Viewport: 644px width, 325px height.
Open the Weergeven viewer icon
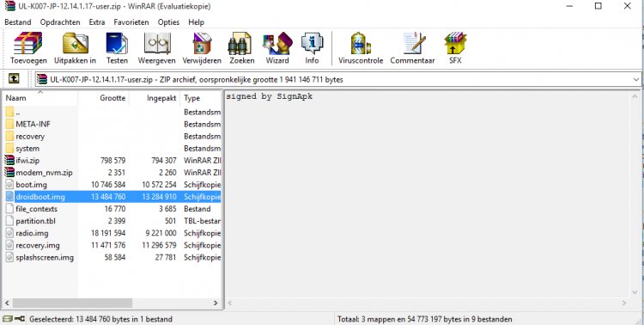coord(157,44)
